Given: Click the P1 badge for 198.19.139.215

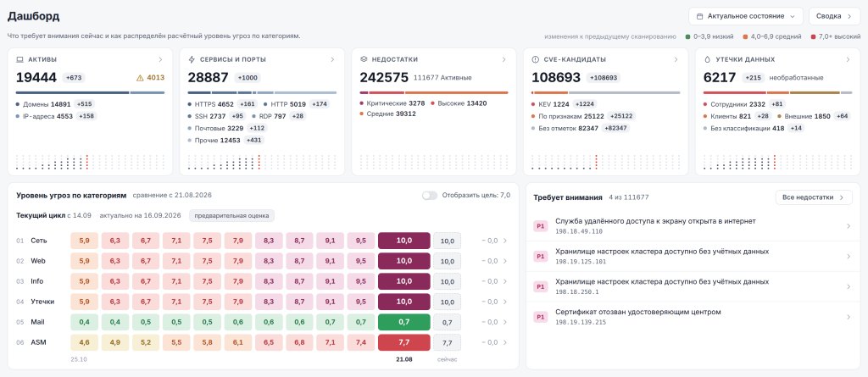Looking at the screenshot, I should tap(540, 317).
